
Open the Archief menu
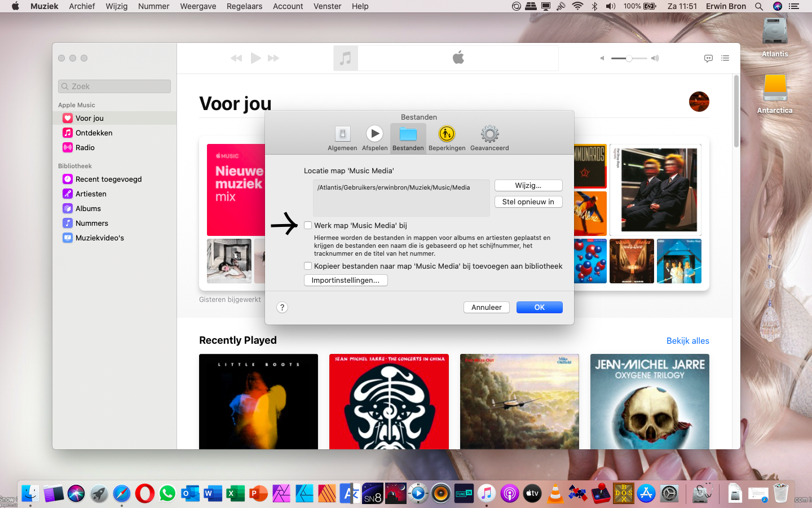(82, 6)
